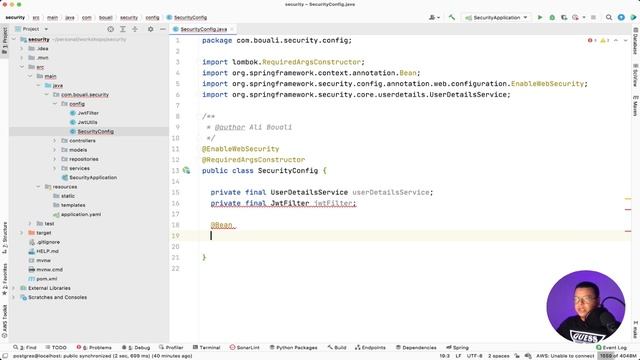Open the AWS Toolkit side tool window
The width and height of the screenshot is (640, 360).
coord(4,322)
